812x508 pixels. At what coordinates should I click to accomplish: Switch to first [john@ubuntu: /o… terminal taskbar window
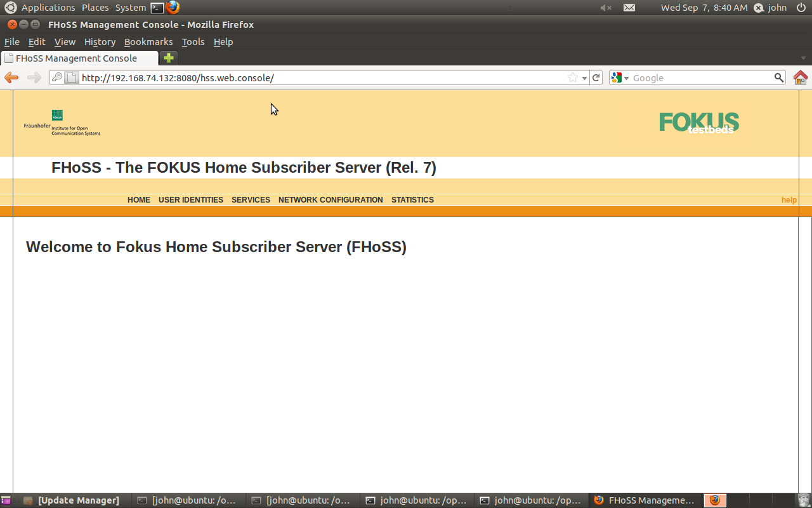coord(189,500)
